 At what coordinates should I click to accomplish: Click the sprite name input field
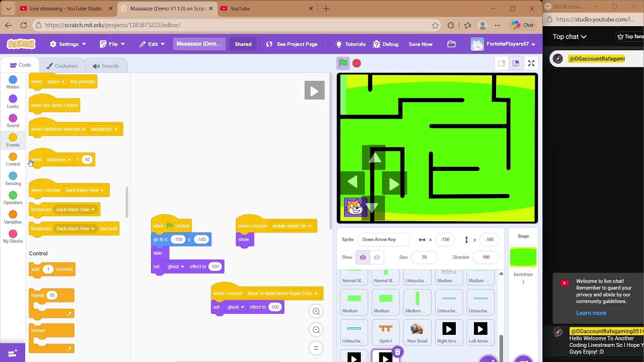point(383,240)
